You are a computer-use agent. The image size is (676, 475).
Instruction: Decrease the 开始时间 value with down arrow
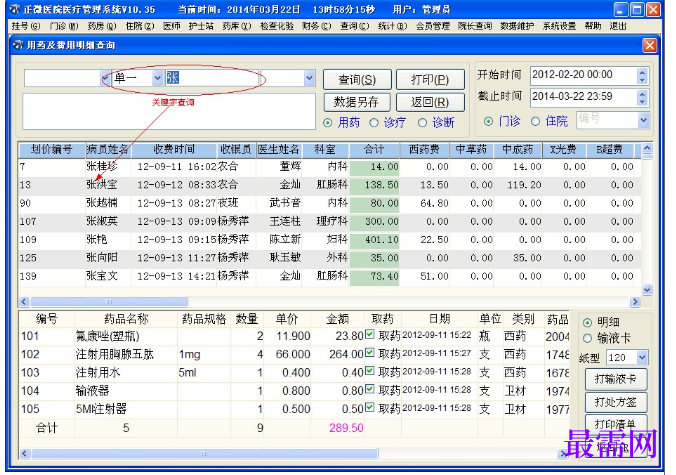point(642,80)
